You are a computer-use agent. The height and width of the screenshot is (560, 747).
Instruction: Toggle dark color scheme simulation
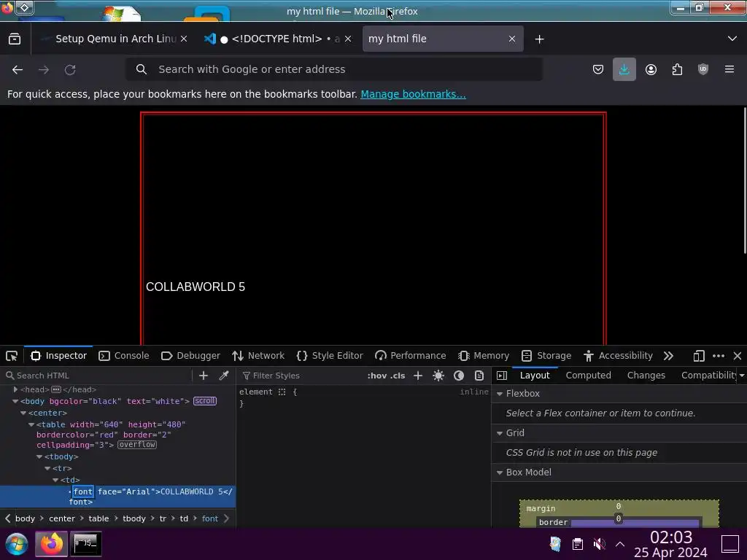[459, 376]
